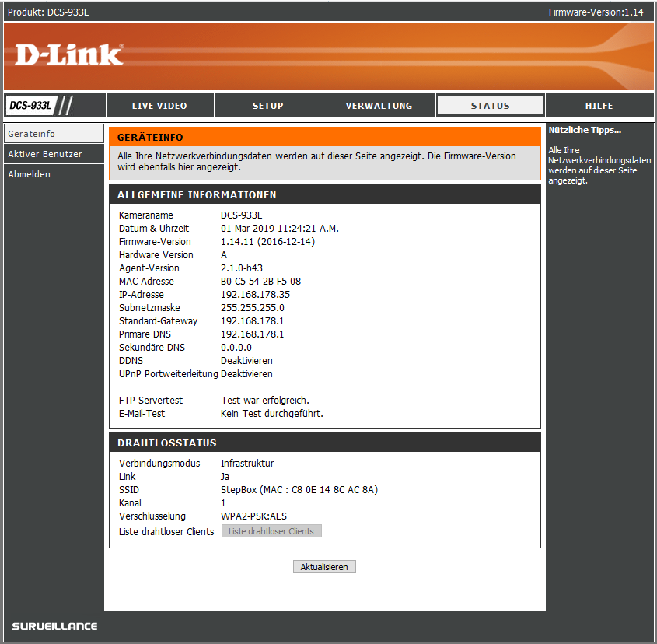This screenshot has height=644, width=657.
Task: Click the E-Mail-Test label
Action: pyautogui.click(x=142, y=414)
